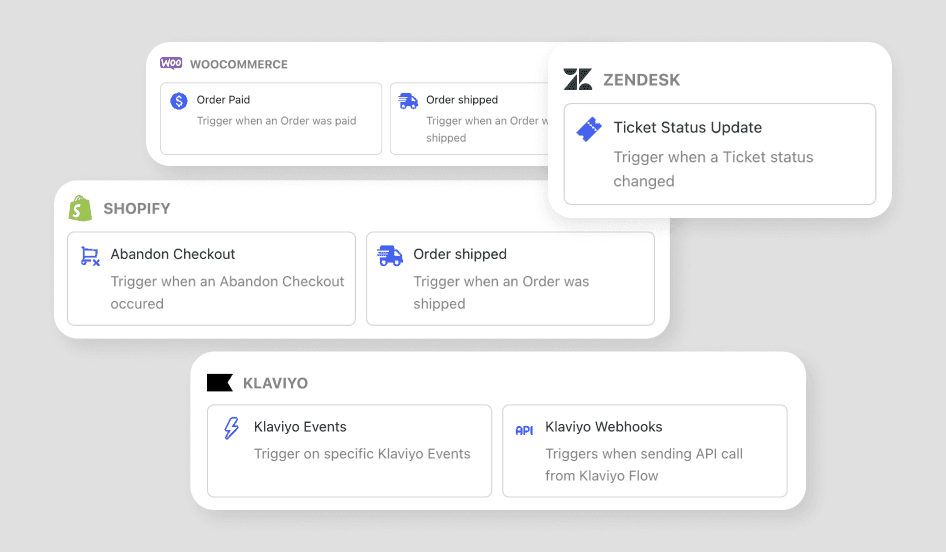Click the cart icon on Abandon Checkout
The height and width of the screenshot is (552, 946).
pyautogui.click(x=90, y=256)
